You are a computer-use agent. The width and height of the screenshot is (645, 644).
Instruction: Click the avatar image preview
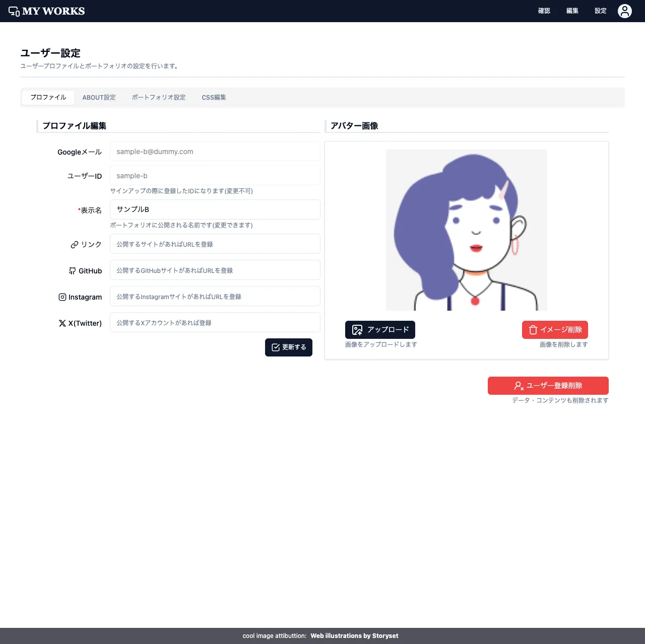pyautogui.click(x=466, y=230)
